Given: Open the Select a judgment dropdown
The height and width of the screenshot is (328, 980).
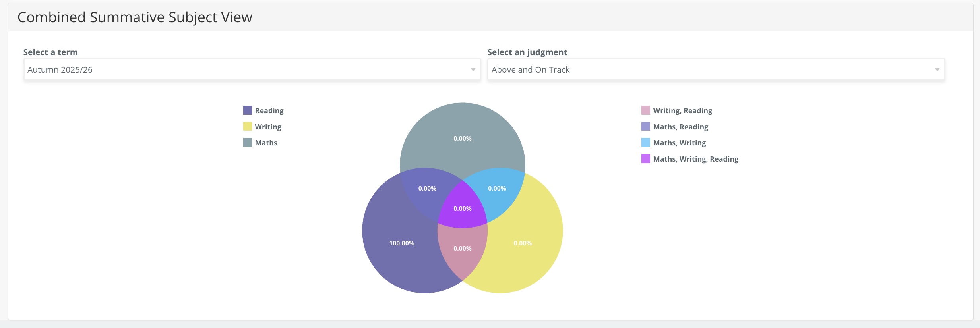Looking at the screenshot, I should point(715,69).
